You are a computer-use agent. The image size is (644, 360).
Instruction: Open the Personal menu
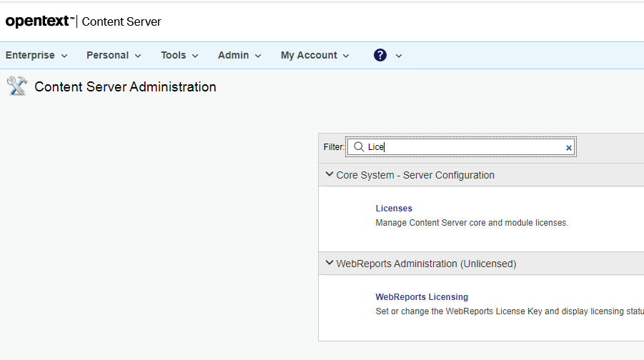coord(114,55)
